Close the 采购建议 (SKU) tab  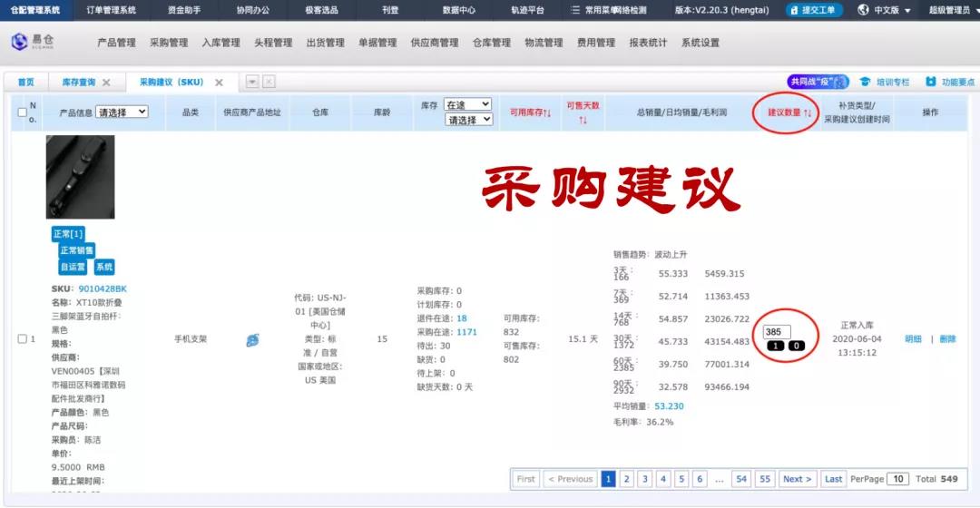(x=219, y=83)
